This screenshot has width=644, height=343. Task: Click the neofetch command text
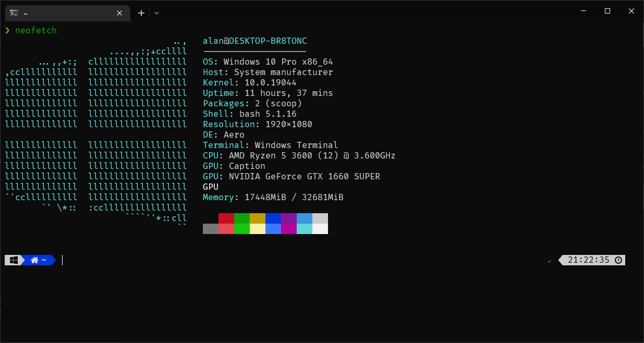point(36,31)
